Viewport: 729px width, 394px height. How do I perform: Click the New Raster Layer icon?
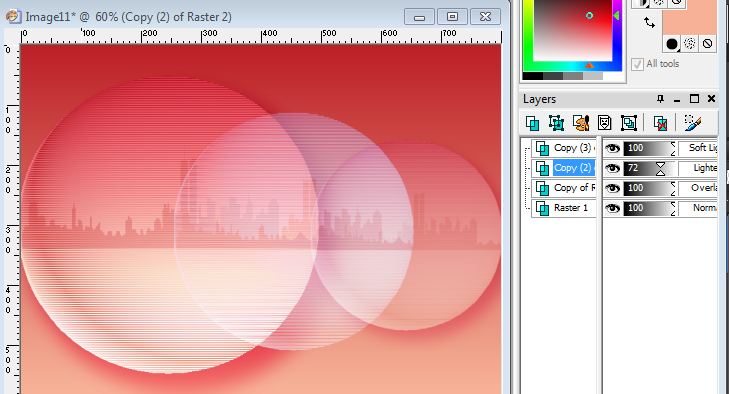[532, 123]
